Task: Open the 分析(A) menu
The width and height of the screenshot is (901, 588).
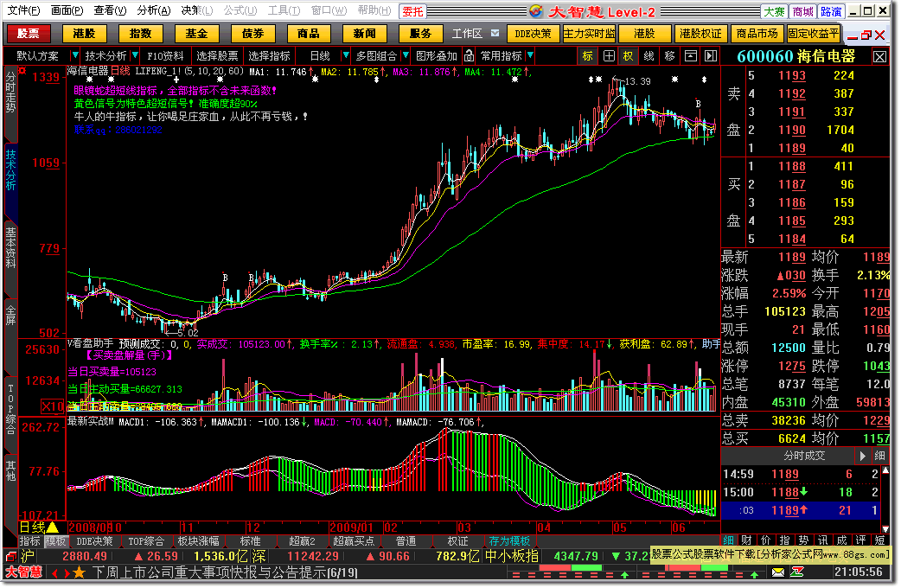Action: coord(153,10)
